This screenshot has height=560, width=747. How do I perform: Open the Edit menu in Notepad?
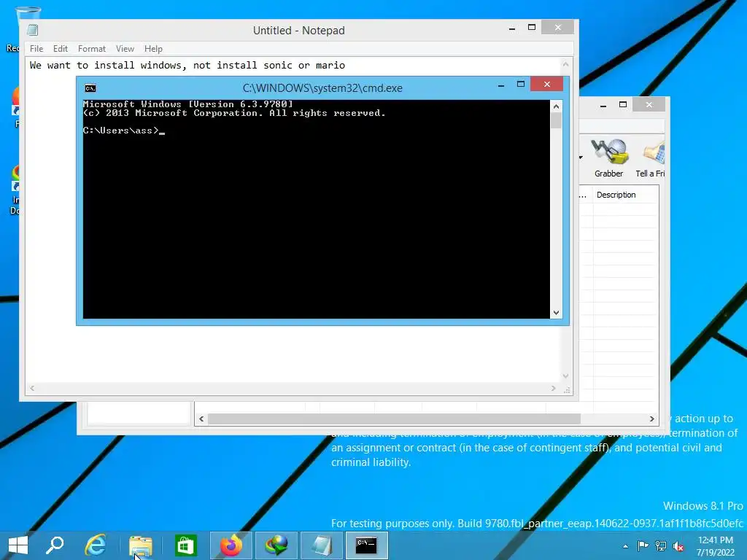coord(60,49)
